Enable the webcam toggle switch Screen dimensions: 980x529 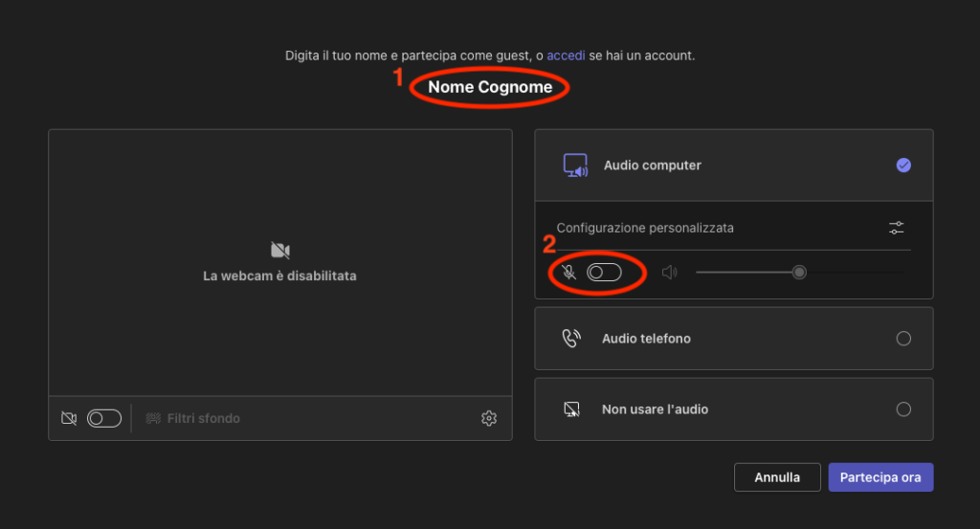coord(104,418)
